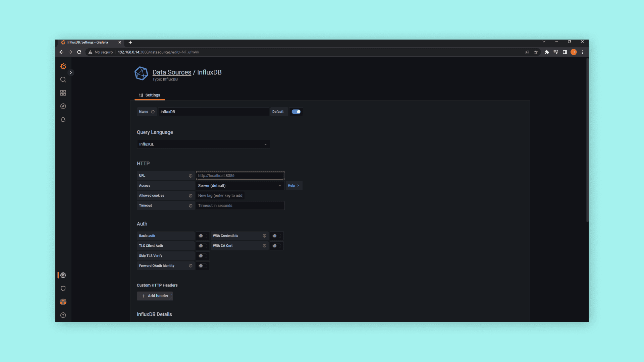Open the Dashboards grid icon in sidebar

tap(63, 93)
